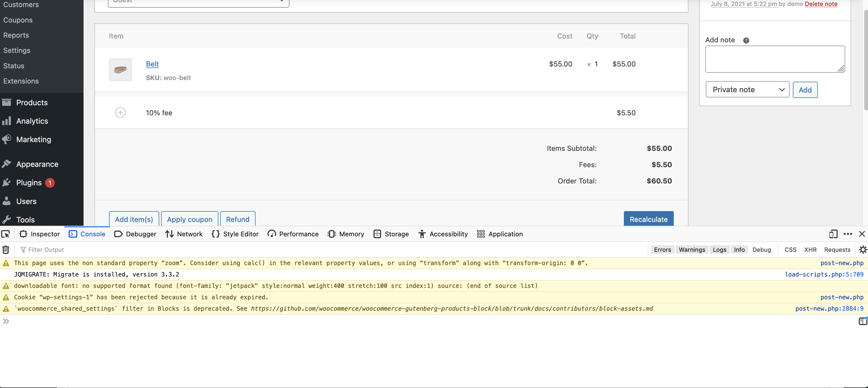The height and width of the screenshot is (388, 868).
Task: Click the Marketing megaphone icon
Action: point(7,139)
